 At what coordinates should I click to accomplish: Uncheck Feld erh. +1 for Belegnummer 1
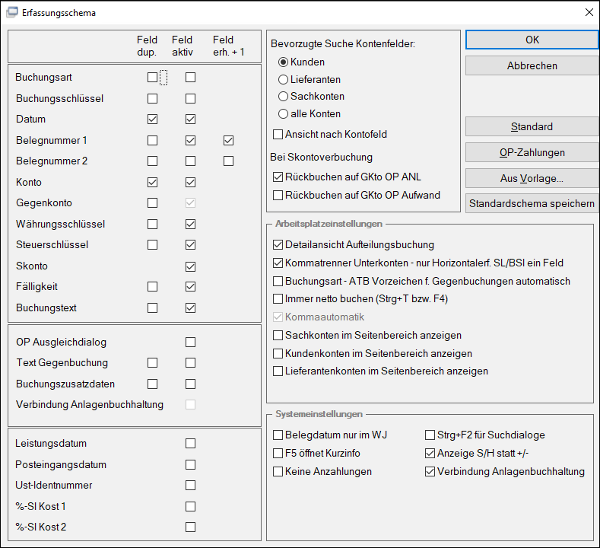tap(228, 140)
